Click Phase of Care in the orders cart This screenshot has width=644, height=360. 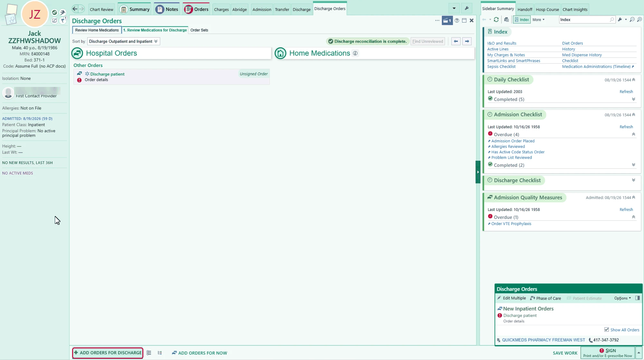tap(545, 298)
